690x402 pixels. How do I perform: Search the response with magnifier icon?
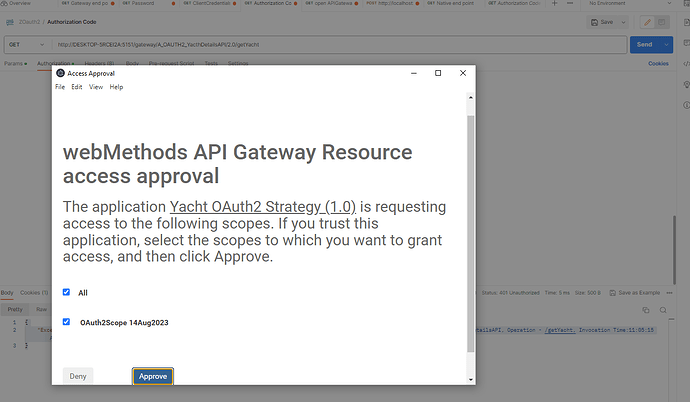pos(663,310)
